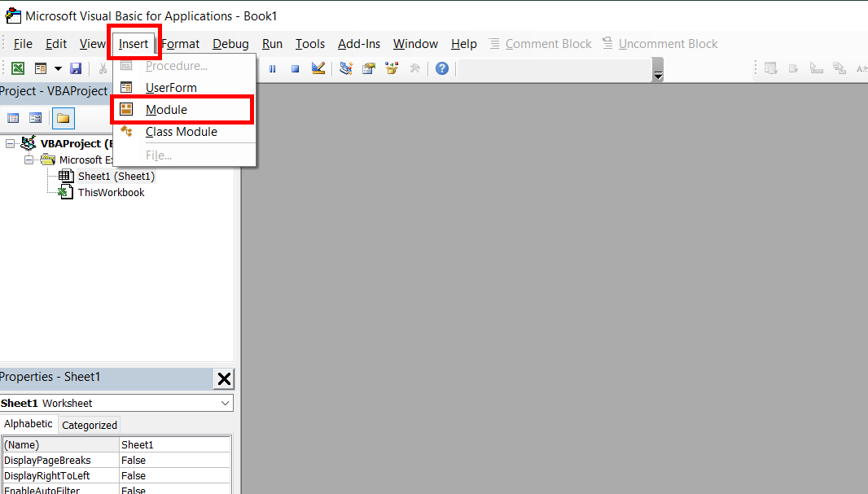The height and width of the screenshot is (494, 868).
Task: Click the View Microsoft Excel toolbar icon
Action: coord(18,68)
